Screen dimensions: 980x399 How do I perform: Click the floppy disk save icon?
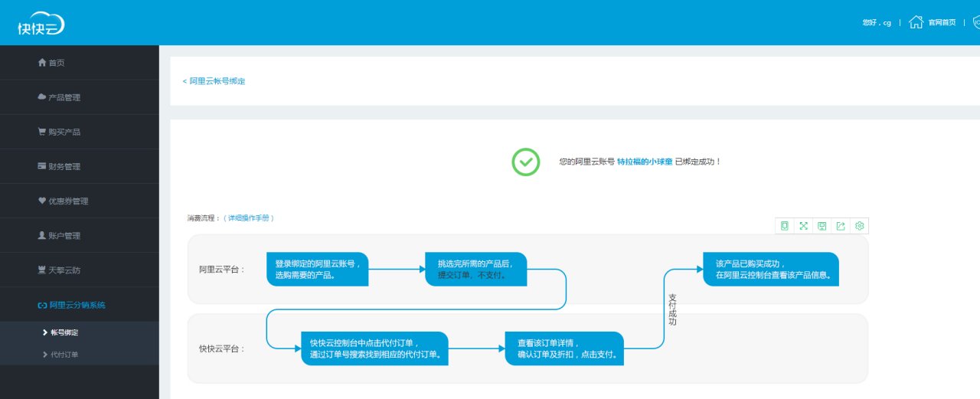pos(822,226)
